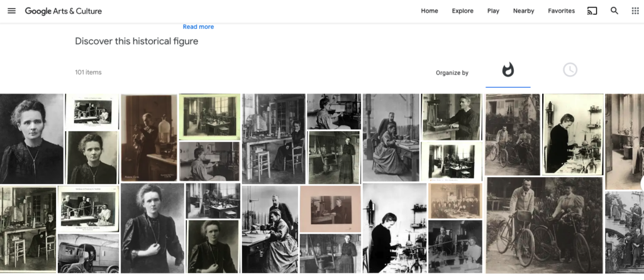The image size is (644, 280).
Task: Open the top-row photo of couple working at desk
Action: click(x=391, y=137)
